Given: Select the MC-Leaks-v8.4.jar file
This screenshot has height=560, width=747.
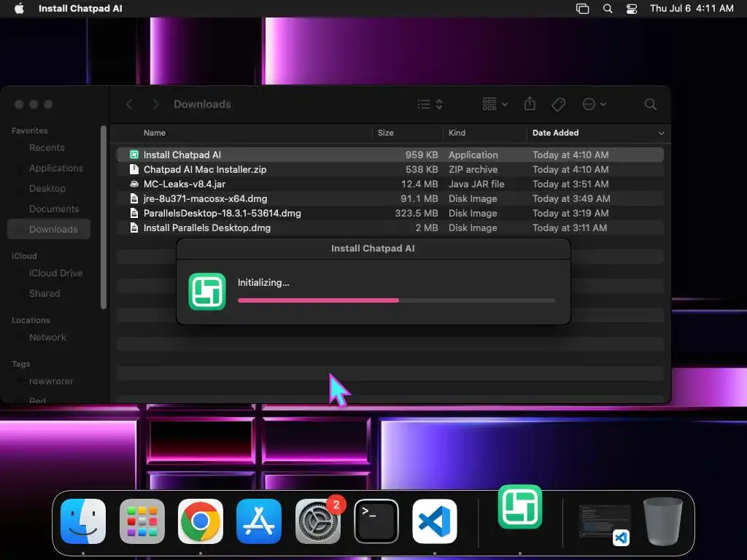Looking at the screenshot, I should pyautogui.click(x=390, y=184).
